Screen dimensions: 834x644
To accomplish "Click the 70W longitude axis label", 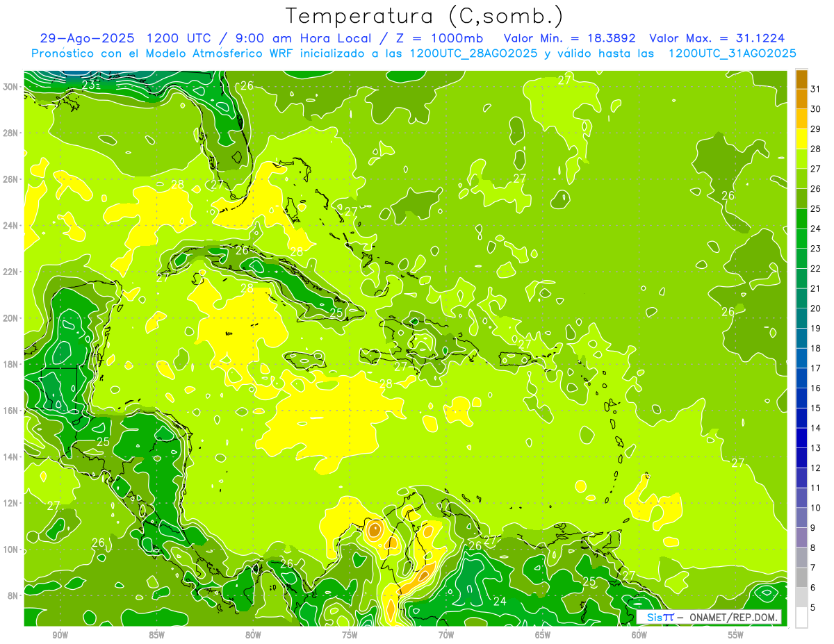I will [x=446, y=635].
